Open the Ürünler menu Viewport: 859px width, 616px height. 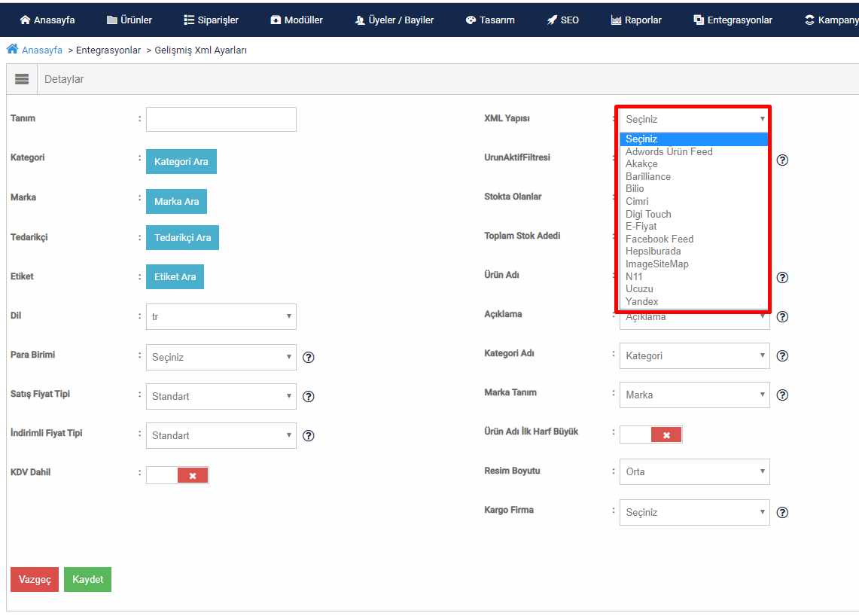tap(129, 20)
